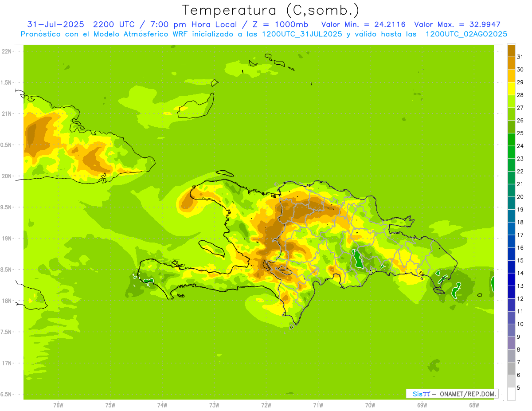Click the '29' colorbar value label
Screen dimensions: 532x411
pyautogui.click(x=520, y=82)
